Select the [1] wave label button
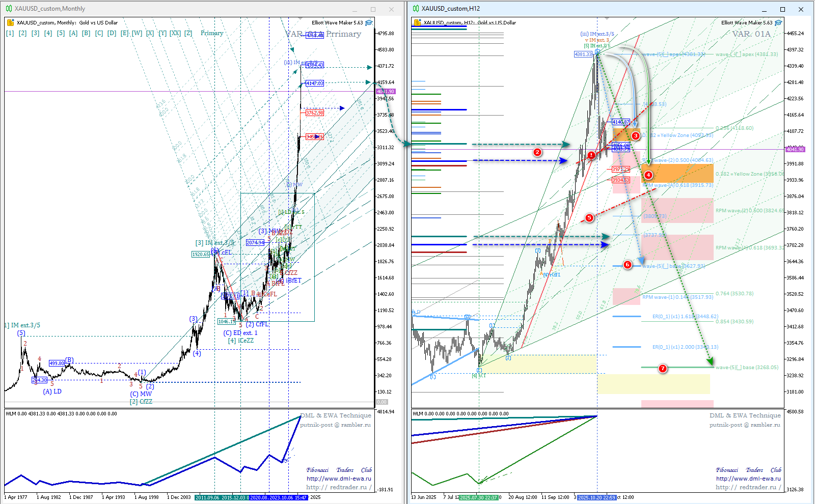The width and height of the screenshot is (815, 504). [10, 33]
